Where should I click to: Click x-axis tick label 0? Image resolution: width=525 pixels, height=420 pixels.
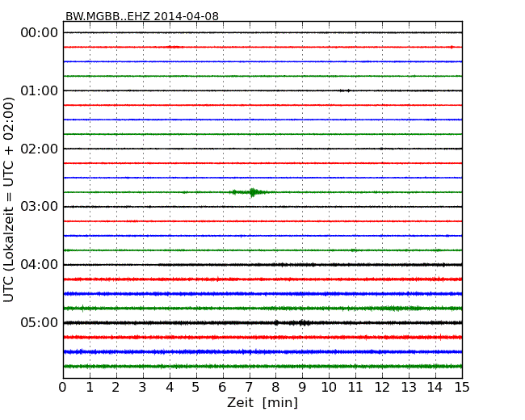tap(63, 388)
